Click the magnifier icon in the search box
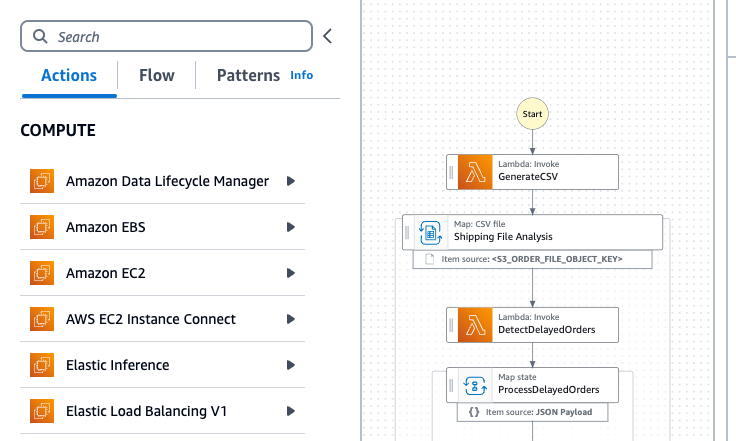 40,36
